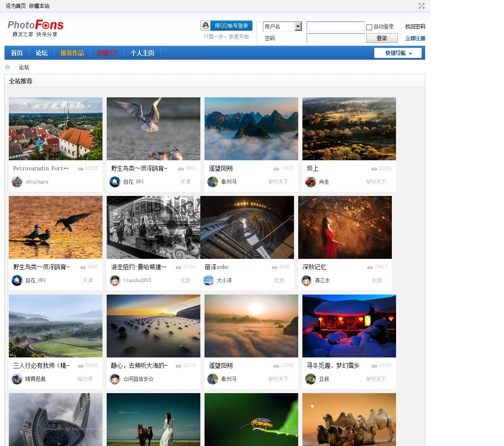This screenshot has height=446, width=504.
Task: Click the fullscreen expand icon at top right
Action: point(421,6)
